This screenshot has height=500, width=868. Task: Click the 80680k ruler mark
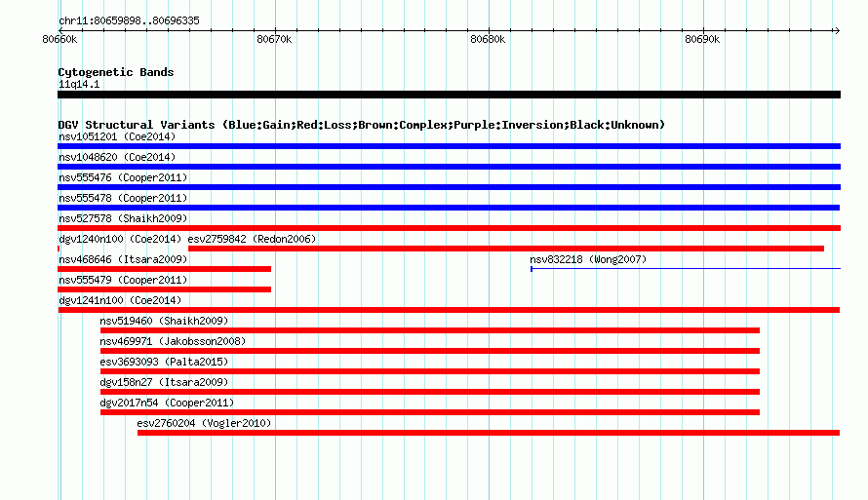[x=488, y=39]
